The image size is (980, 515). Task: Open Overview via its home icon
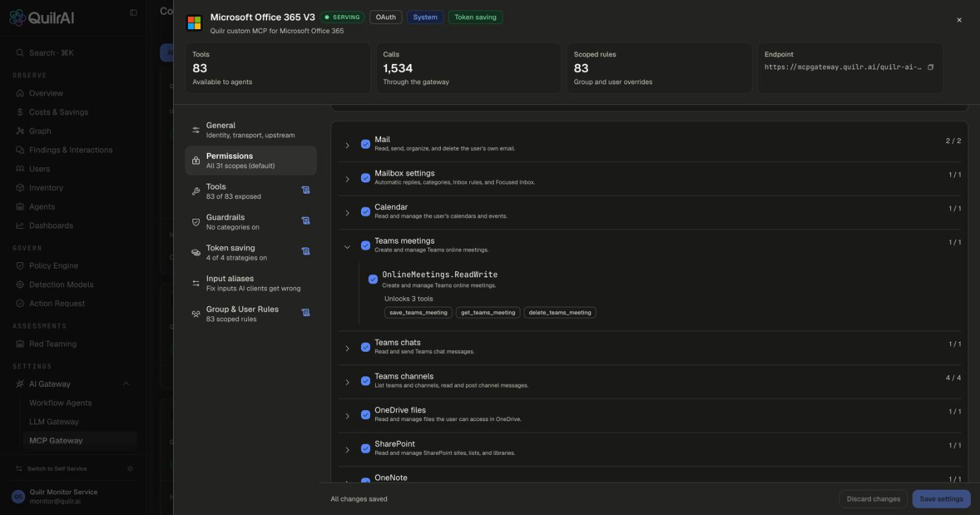pos(20,93)
